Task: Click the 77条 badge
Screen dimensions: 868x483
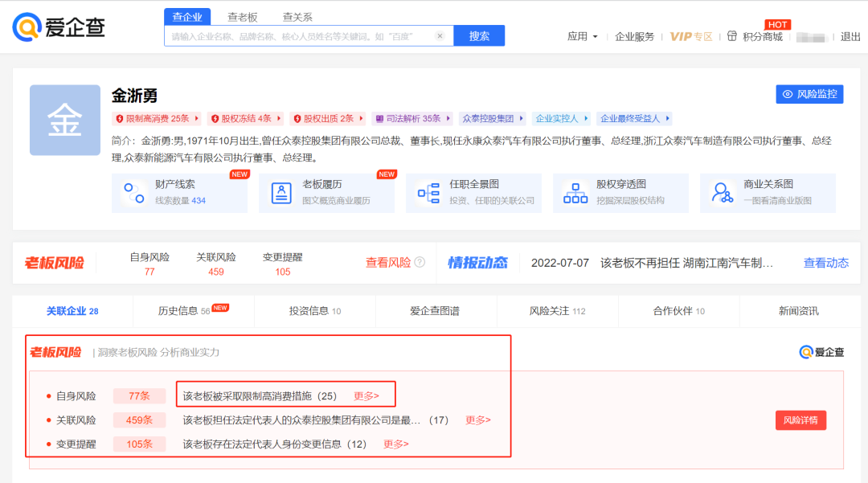Action: [140, 396]
